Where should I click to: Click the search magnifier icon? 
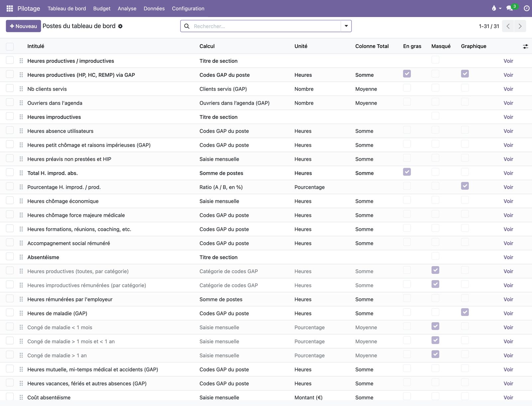coord(187,26)
